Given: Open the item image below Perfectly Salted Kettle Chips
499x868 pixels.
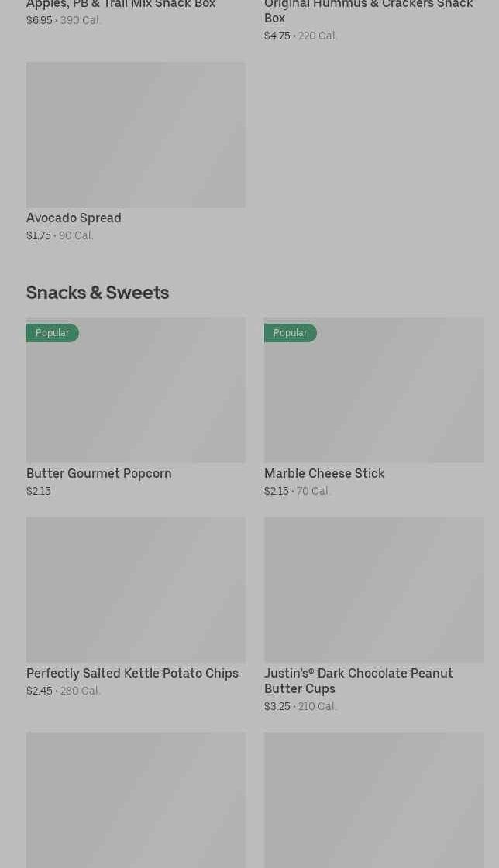Looking at the screenshot, I should 136,800.
